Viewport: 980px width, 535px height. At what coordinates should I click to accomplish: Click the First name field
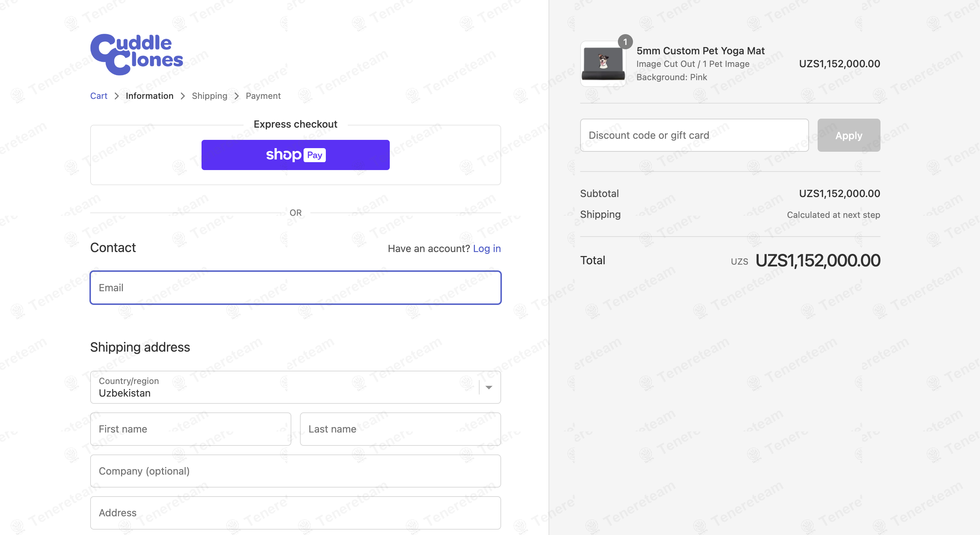click(x=190, y=429)
